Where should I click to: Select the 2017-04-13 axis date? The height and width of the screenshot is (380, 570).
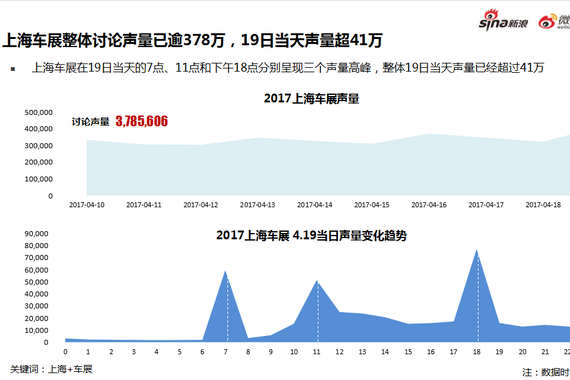click(258, 205)
